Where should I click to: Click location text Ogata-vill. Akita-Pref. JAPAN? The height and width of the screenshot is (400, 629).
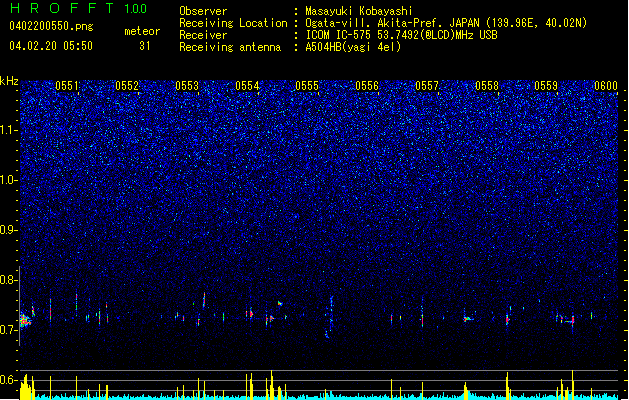[x=392, y=23]
